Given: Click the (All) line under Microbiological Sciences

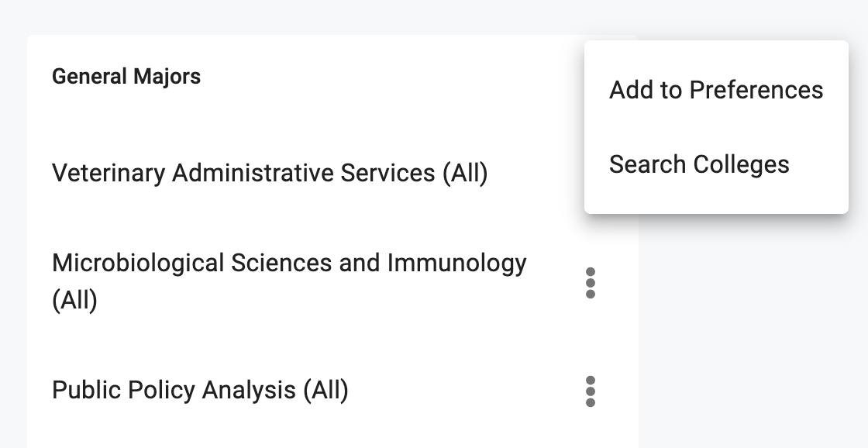Looking at the screenshot, I should (74, 300).
